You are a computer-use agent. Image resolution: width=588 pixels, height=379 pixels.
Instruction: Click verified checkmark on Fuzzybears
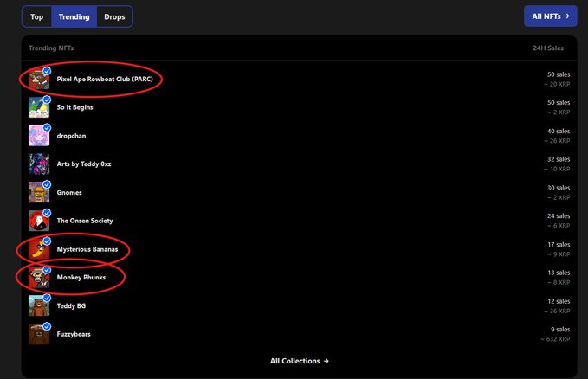coord(47,326)
